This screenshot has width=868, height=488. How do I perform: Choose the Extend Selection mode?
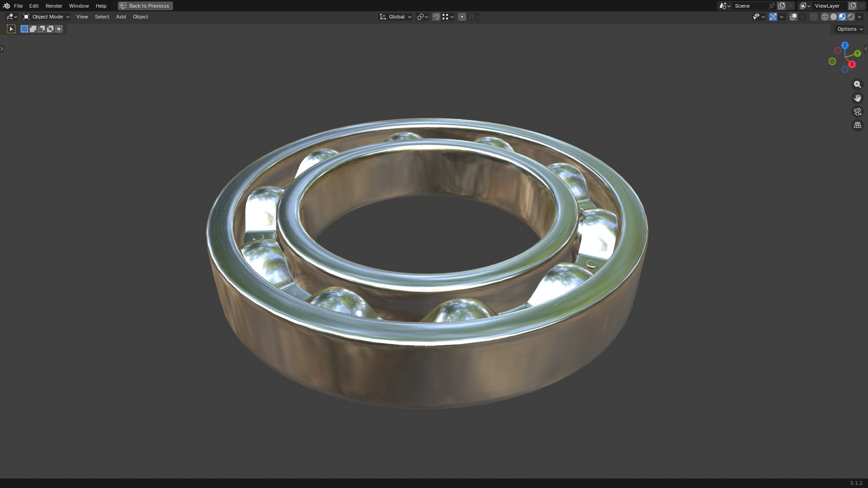(33, 29)
